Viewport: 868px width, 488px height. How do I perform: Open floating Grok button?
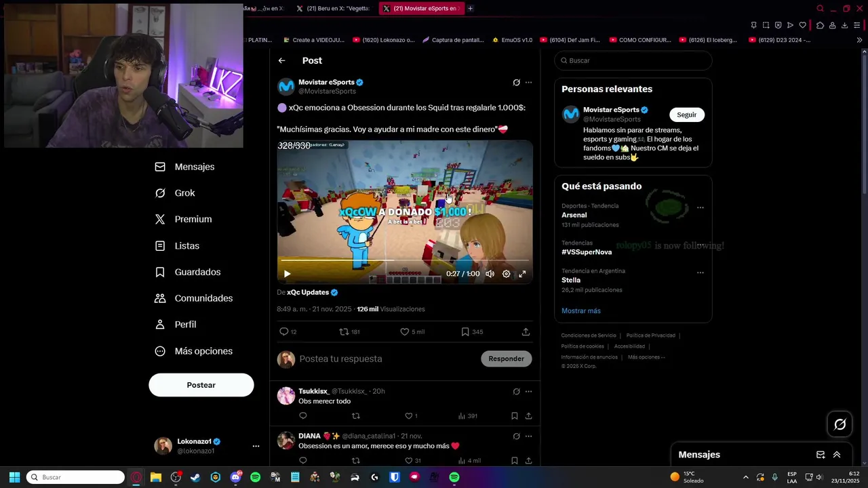pos(840,424)
